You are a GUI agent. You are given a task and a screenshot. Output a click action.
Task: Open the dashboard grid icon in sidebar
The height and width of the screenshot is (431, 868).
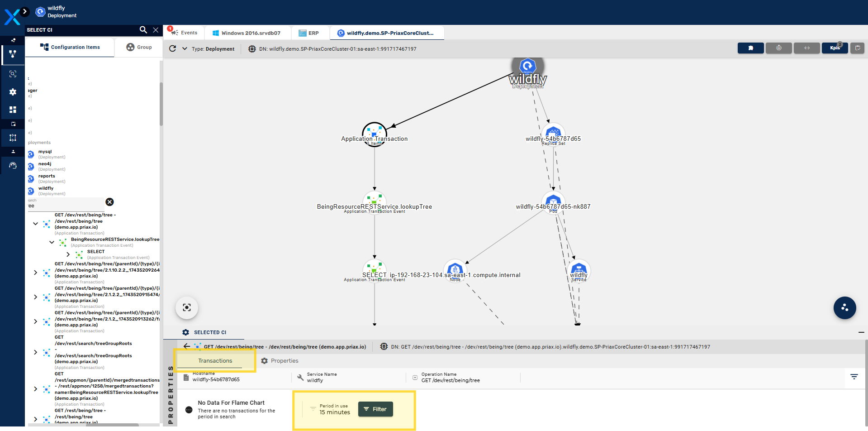pos(13,110)
